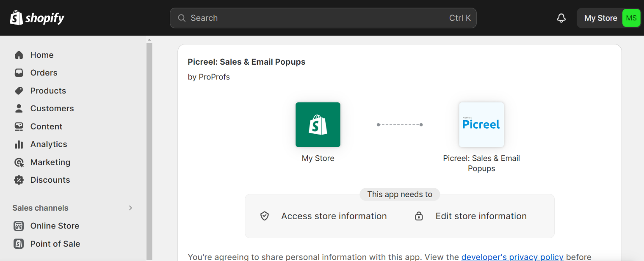
Task: Click the search magnifier icon
Action: pyautogui.click(x=182, y=18)
